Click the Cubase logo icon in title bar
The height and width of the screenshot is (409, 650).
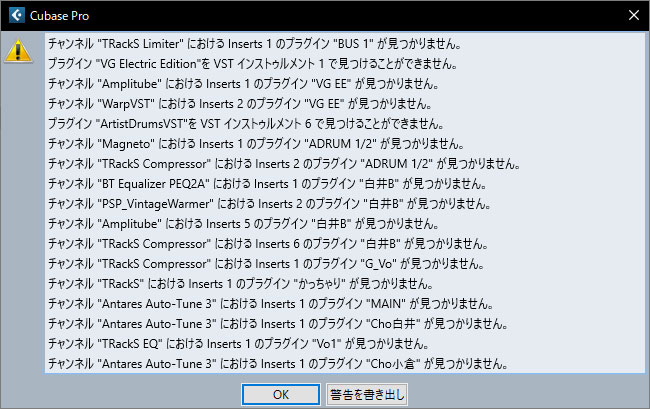click(17, 15)
